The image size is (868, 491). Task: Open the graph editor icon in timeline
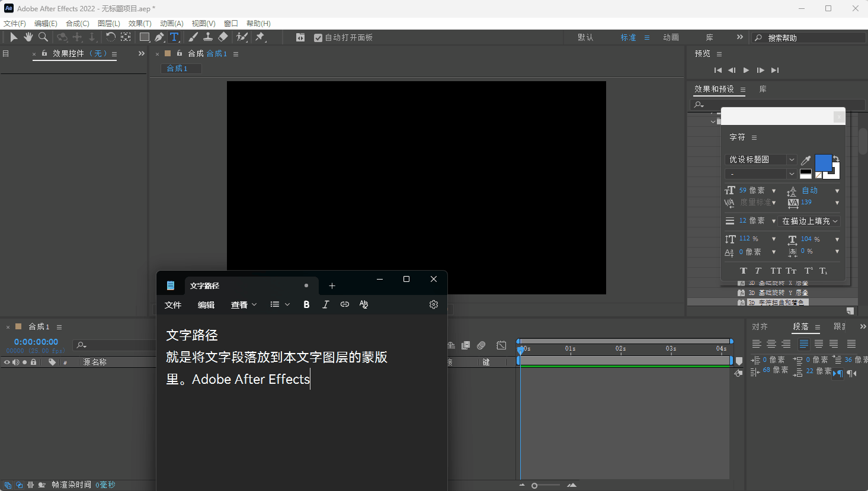(x=501, y=345)
